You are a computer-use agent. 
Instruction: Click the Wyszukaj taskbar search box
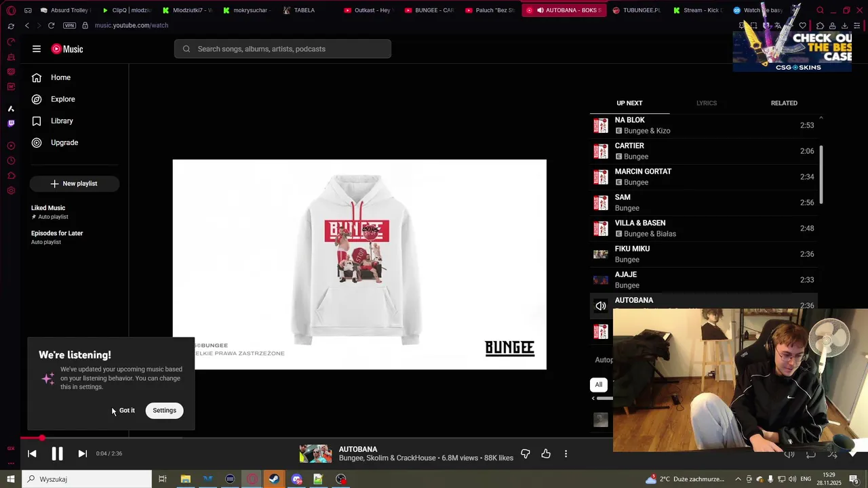coord(87,479)
